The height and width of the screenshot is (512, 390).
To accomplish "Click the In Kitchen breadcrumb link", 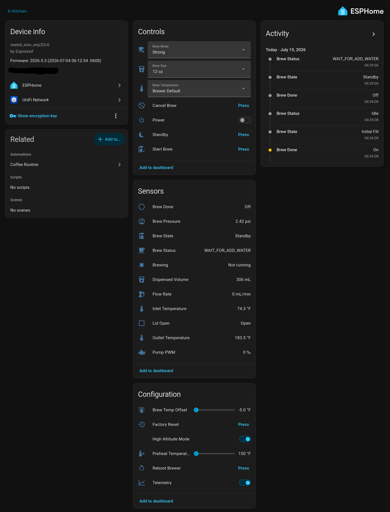I will [x=17, y=11].
